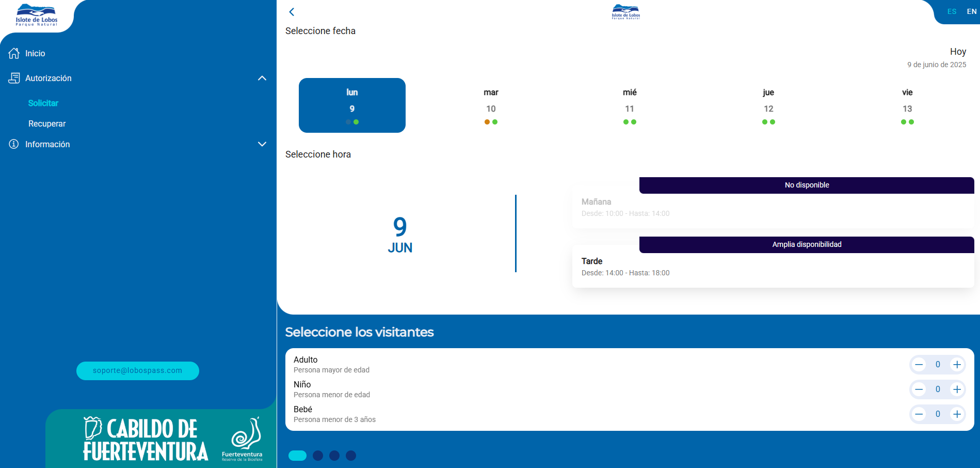Click the back arrow icon
The image size is (980, 468).
[x=292, y=12]
